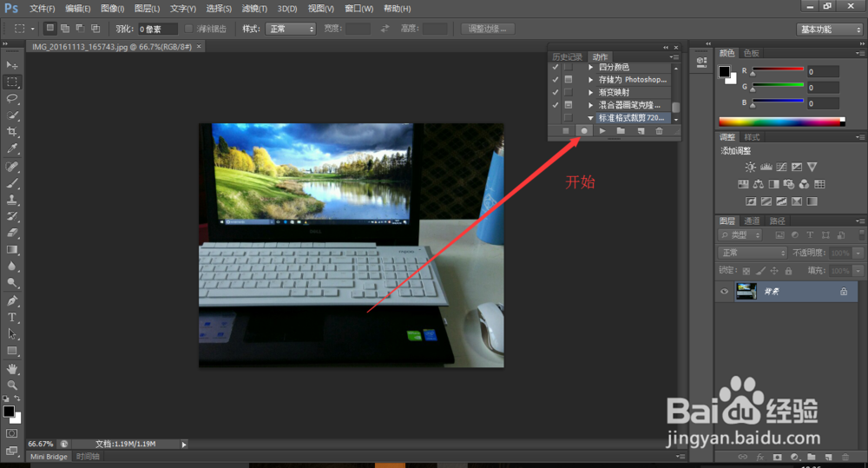
Task: Select the Gradient tool
Action: (x=11, y=250)
